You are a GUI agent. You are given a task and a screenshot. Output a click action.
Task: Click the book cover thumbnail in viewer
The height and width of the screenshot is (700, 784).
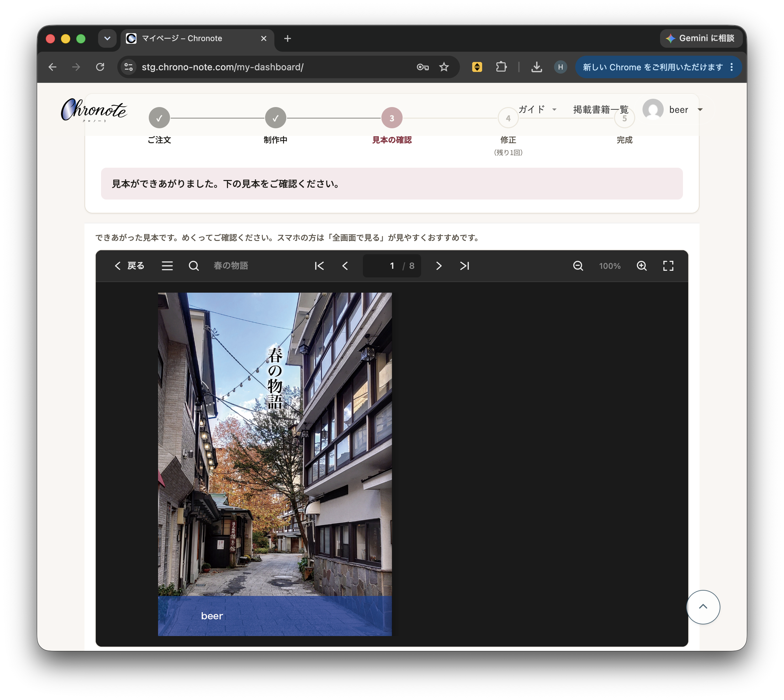tap(275, 464)
